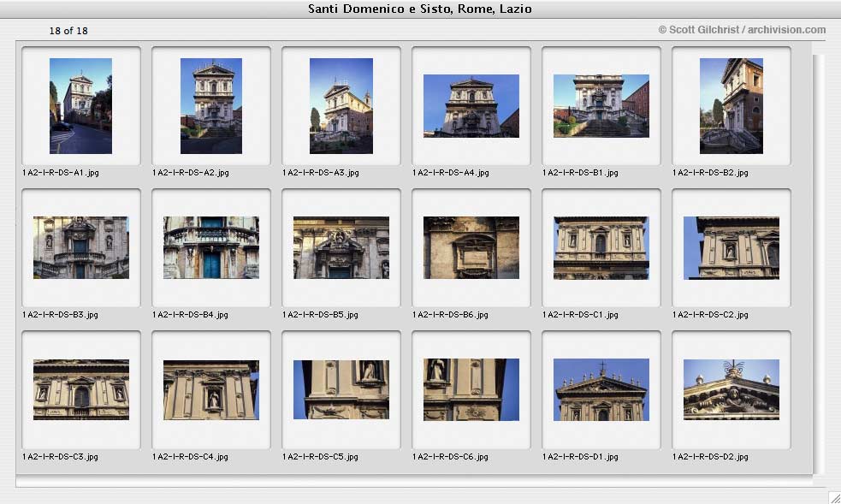
Task: Select the thumbnail for 1A2-I-R-DS-A3.jpg
Action: point(341,106)
